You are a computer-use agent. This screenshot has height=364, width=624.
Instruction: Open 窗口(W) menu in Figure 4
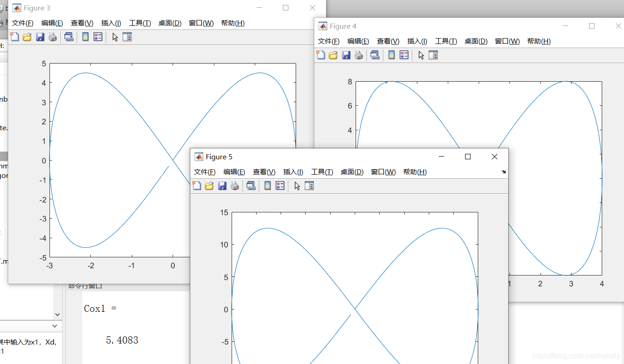coord(507,41)
